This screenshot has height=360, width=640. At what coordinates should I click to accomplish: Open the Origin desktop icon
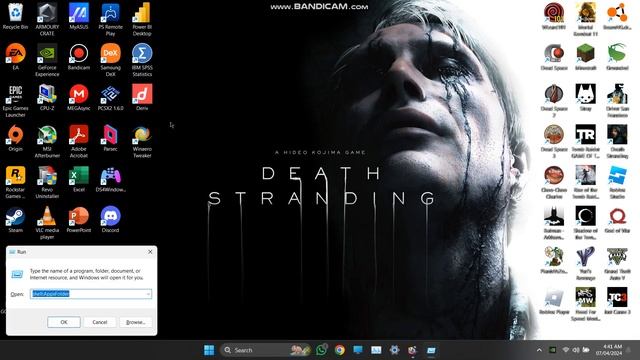pos(15,138)
